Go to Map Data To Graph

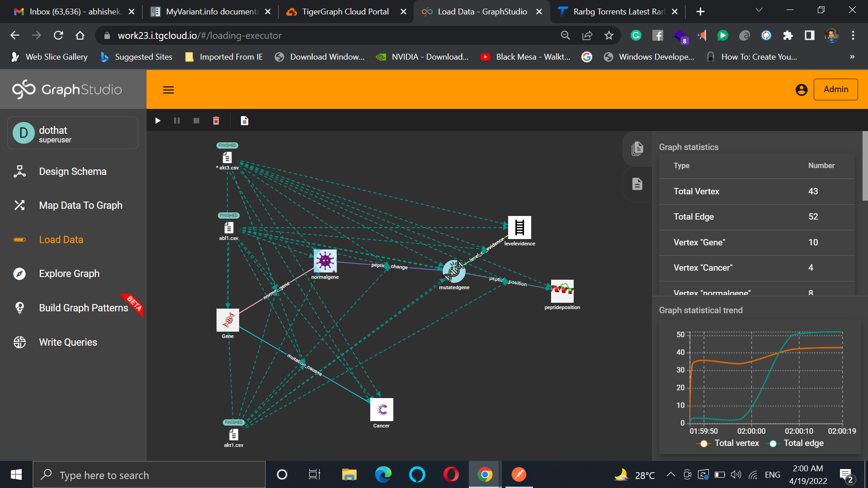pos(80,206)
